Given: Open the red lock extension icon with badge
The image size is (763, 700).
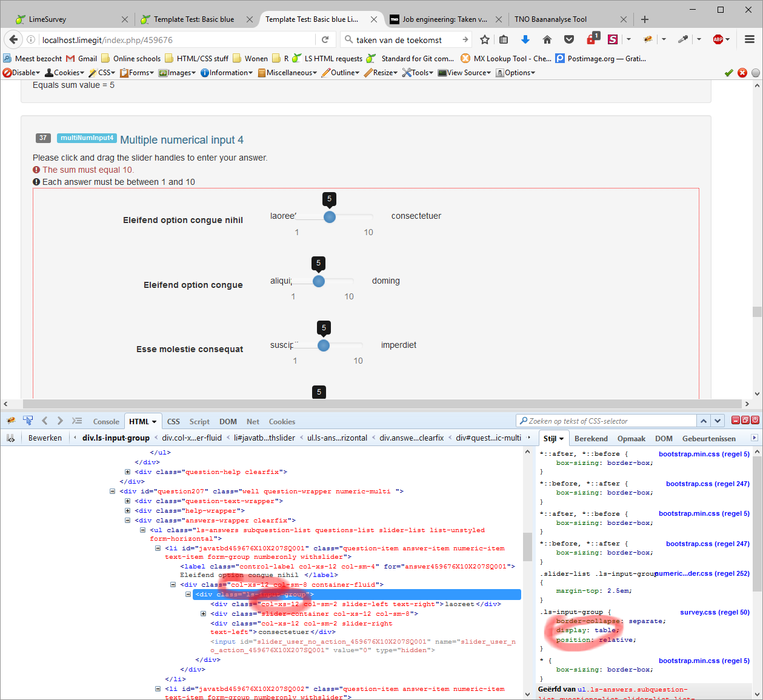Looking at the screenshot, I should [x=592, y=39].
